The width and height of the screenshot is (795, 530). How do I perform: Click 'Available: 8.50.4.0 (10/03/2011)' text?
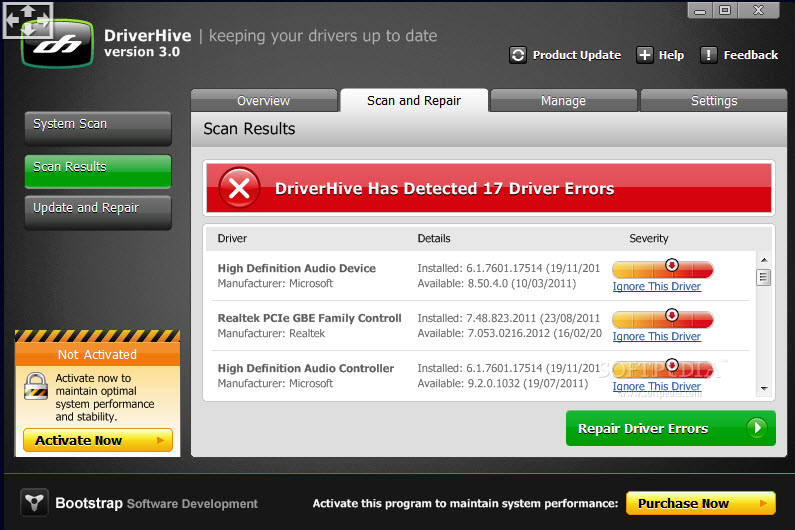[497, 284]
